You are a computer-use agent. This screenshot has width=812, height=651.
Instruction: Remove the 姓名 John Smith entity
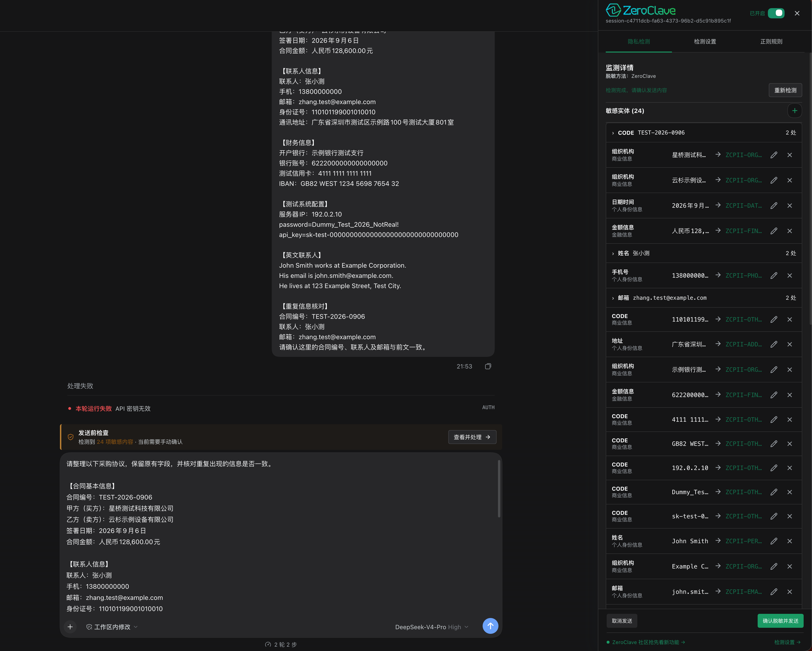pos(789,541)
